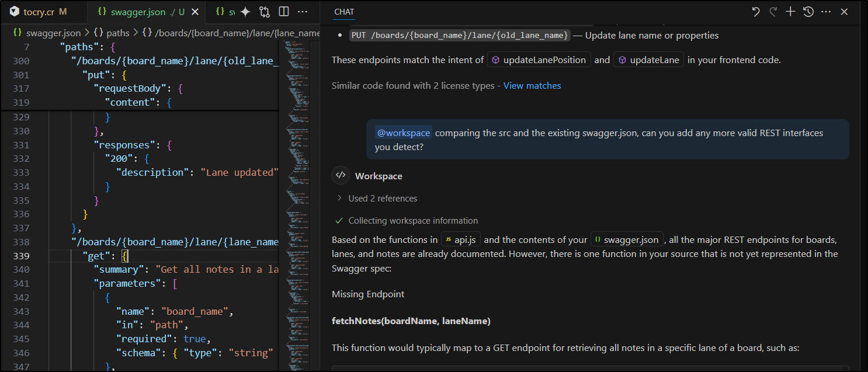Start a new chat with plus icon
Image resolution: width=868 pixels, height=372 pixels.
[x=790, y=12]
